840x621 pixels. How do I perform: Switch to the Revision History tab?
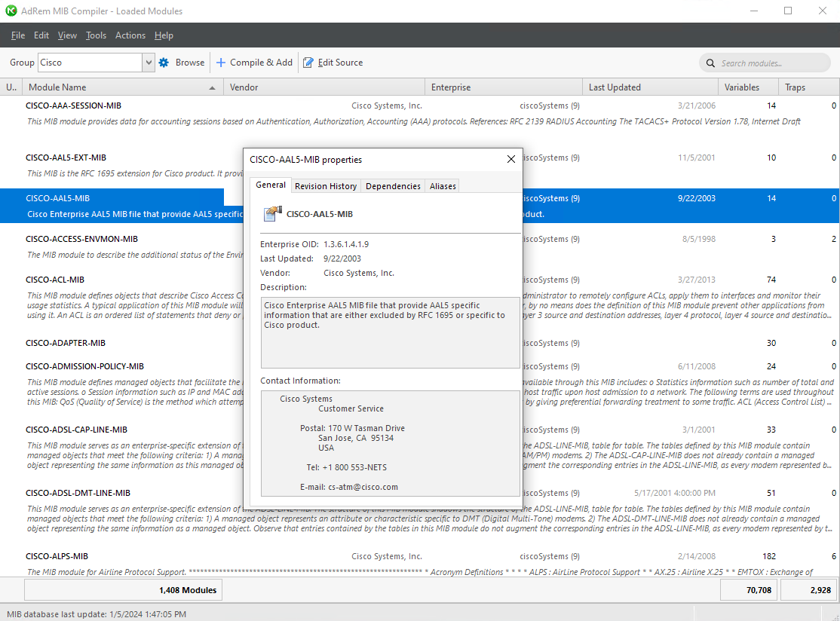[326, 186]
